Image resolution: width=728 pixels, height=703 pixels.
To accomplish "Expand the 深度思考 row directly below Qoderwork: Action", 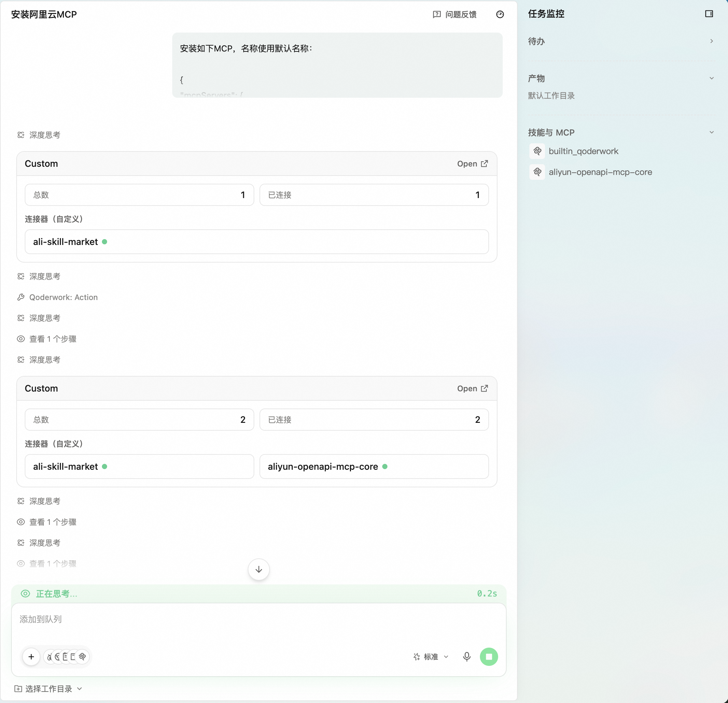I will tap(39, 318).
